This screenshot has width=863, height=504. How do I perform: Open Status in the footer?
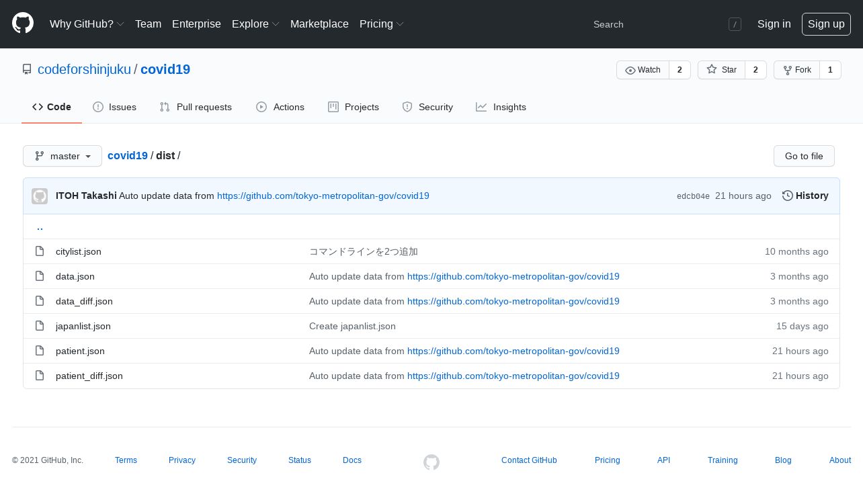click(x=300, y=460)
